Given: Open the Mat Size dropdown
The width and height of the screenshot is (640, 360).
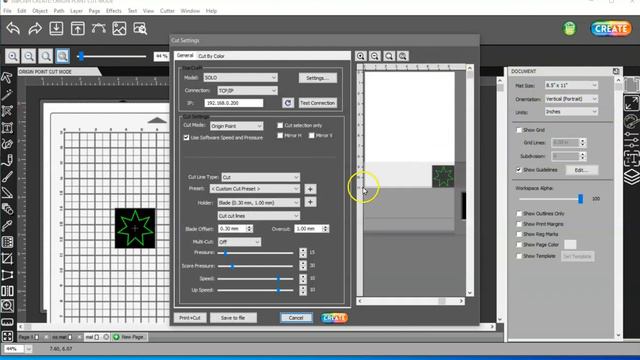Looking at the screenshot, I should (571, 85).
